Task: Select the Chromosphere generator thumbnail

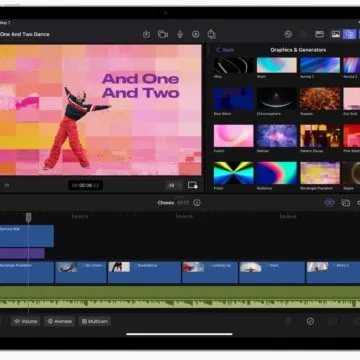Action: click(277, 99)
